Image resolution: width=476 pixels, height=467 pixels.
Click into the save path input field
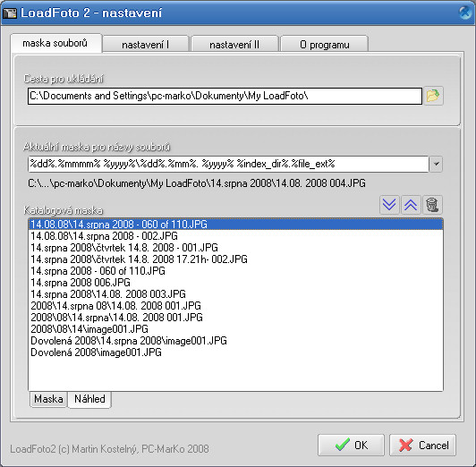(225, 96)
